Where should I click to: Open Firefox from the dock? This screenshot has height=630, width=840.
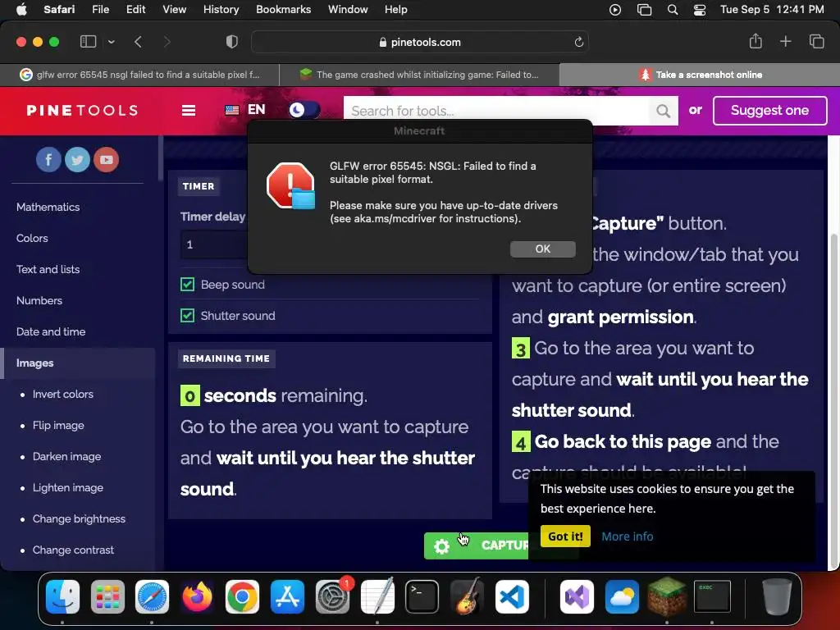tap(197, 596)
